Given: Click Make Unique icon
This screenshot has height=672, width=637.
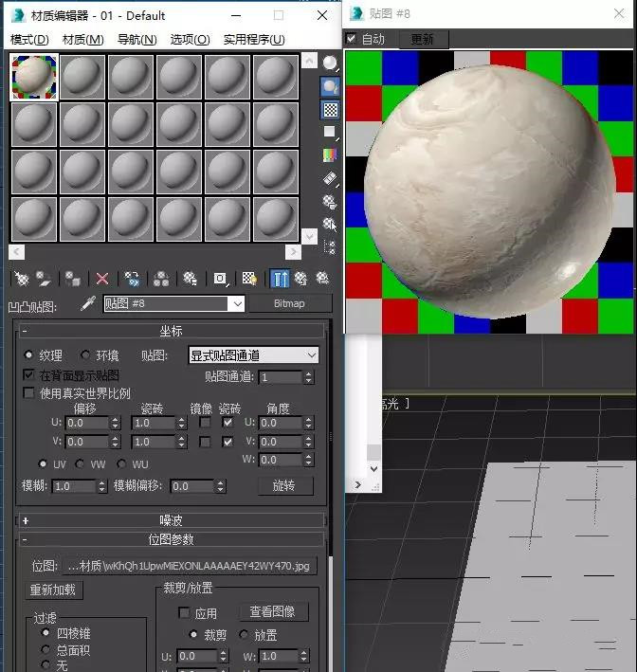Looking at the screenshot, I should click(161, 279).
